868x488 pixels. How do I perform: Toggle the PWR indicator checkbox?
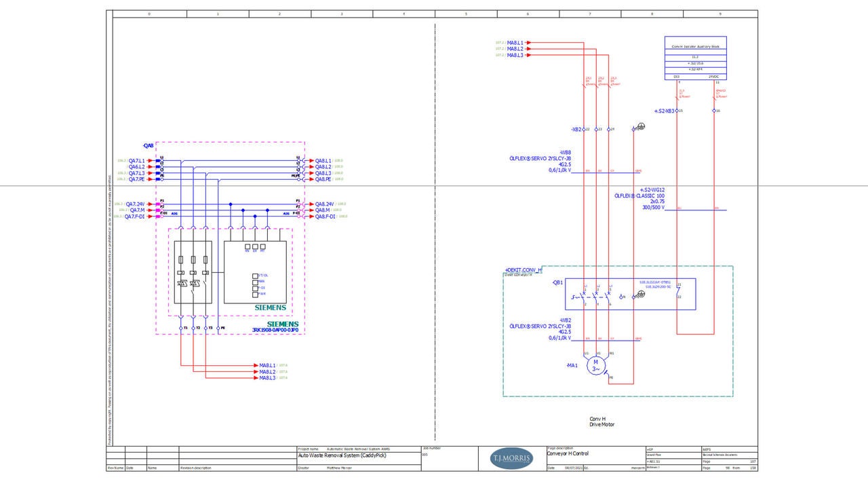coord(256,293)
